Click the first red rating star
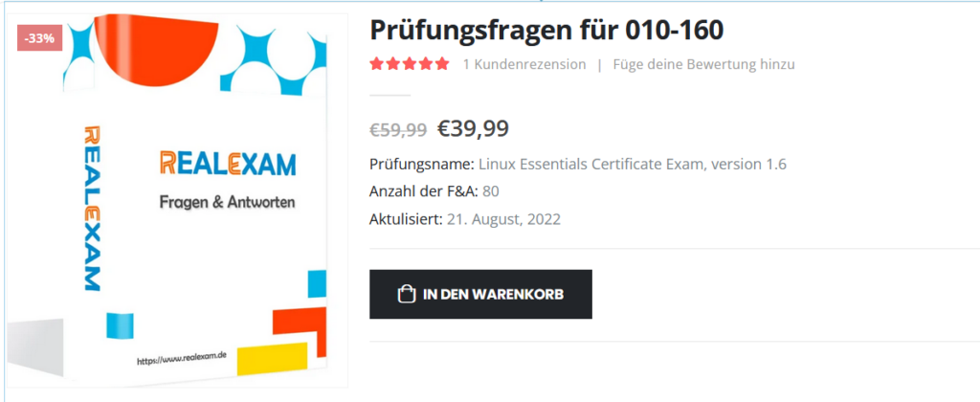The image size is (980, 402). tap(376, 64)
